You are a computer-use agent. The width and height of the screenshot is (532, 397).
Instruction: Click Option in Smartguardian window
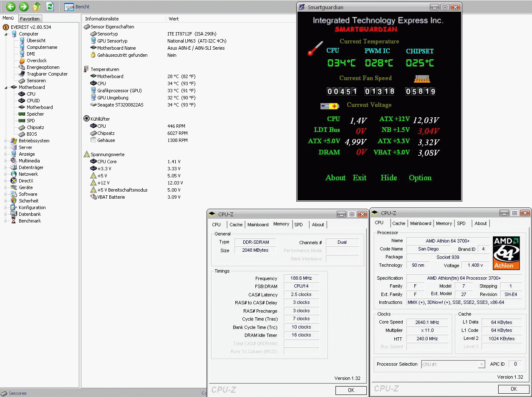click(420, 178)
